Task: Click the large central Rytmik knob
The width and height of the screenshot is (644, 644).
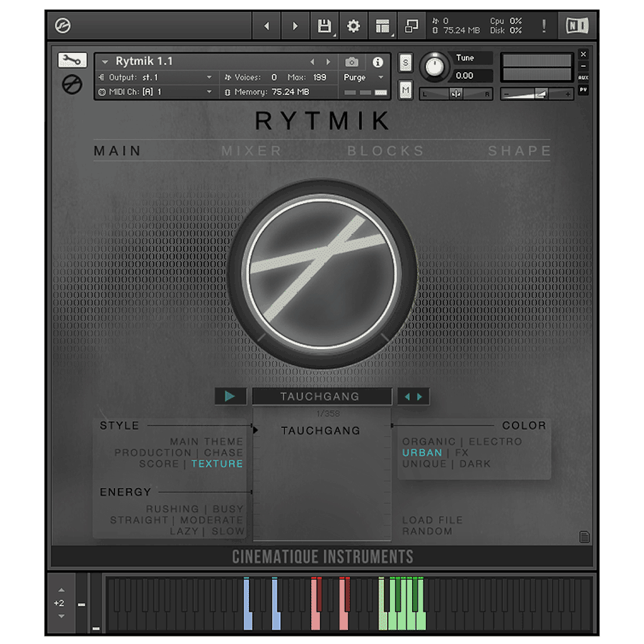Action: 322,274
